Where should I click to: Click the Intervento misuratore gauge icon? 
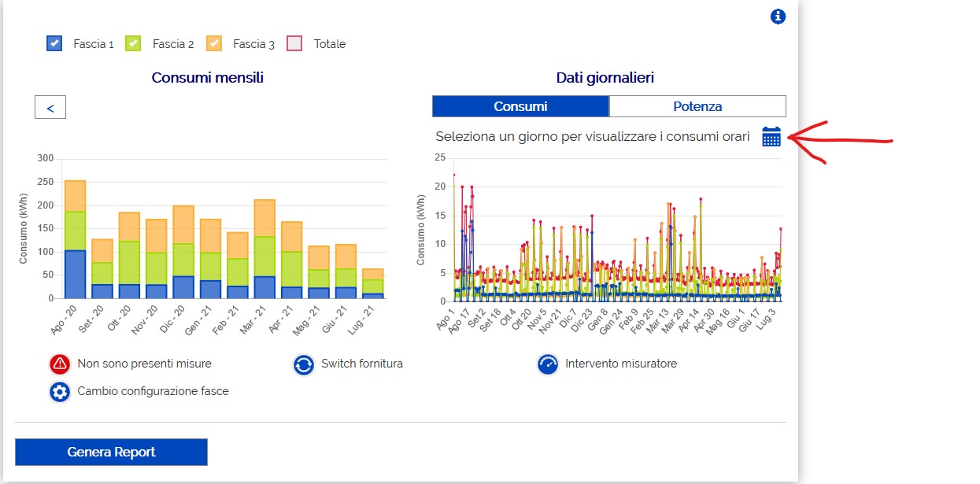coord(548,364)
